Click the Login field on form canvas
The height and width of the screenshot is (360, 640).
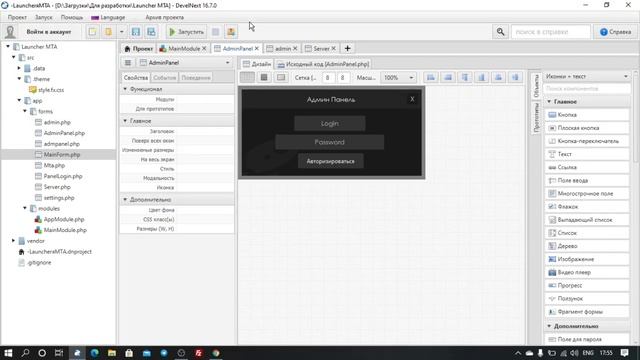coord(329,123)
